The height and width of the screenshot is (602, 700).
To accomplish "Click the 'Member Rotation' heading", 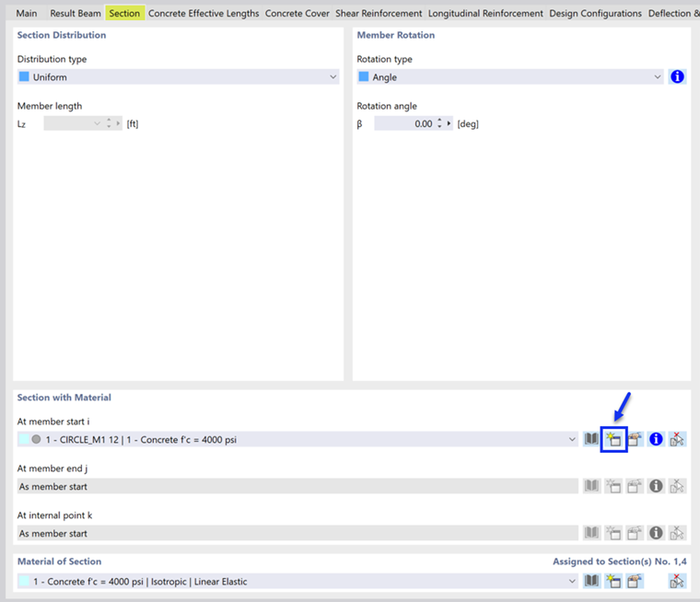I will click(x=395, y=35).
